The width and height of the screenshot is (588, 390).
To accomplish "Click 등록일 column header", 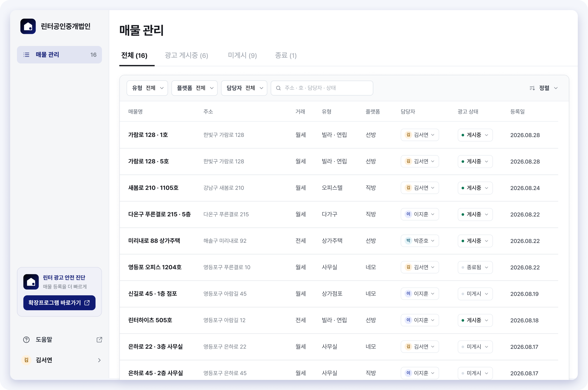I will click(517, 111).
